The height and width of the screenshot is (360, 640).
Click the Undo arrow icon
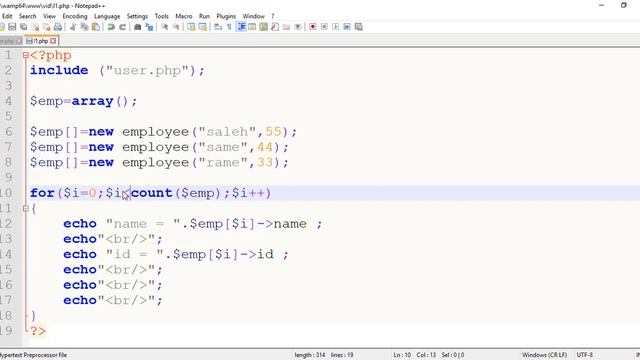click(x=111, y=27)
